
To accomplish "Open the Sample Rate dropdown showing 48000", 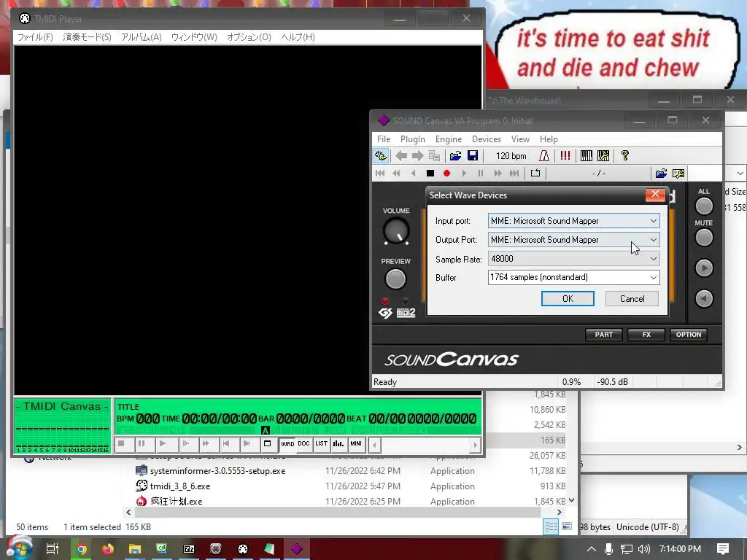I will pyautogui.click(x=573, y=259).
